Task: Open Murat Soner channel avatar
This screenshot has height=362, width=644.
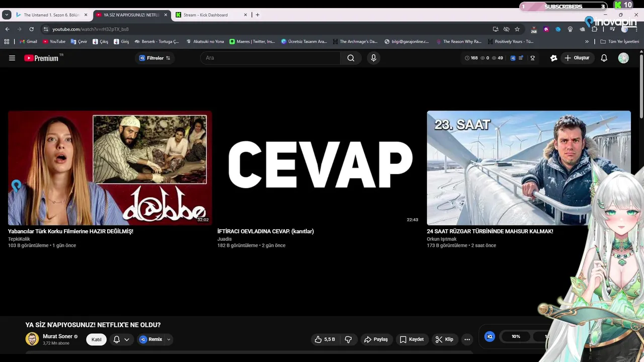Action: coord(32,339)
